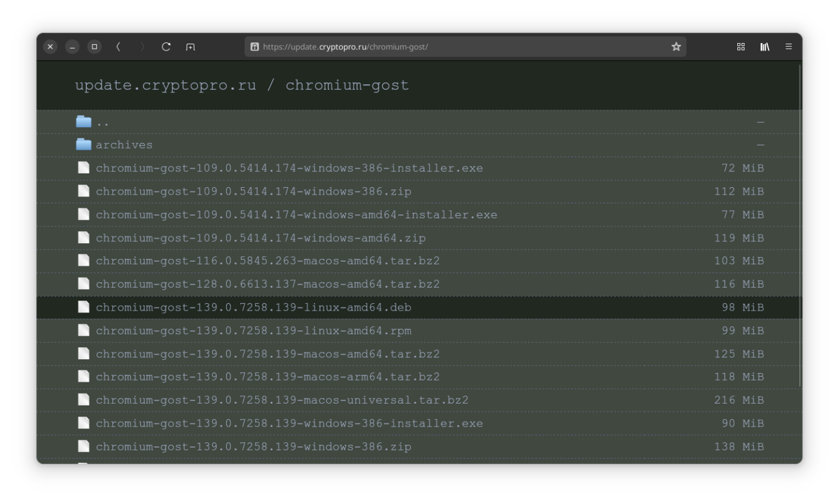Go back using the back arrow

tap(117, 47)
